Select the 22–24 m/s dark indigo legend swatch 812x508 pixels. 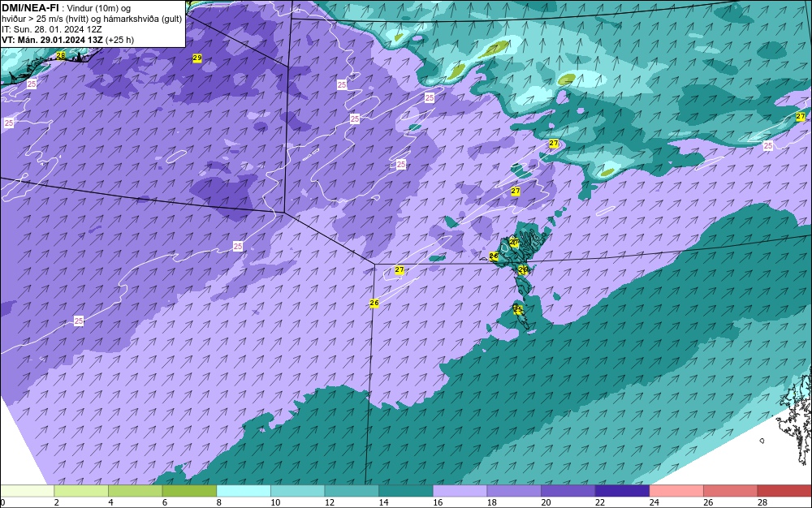623,491
